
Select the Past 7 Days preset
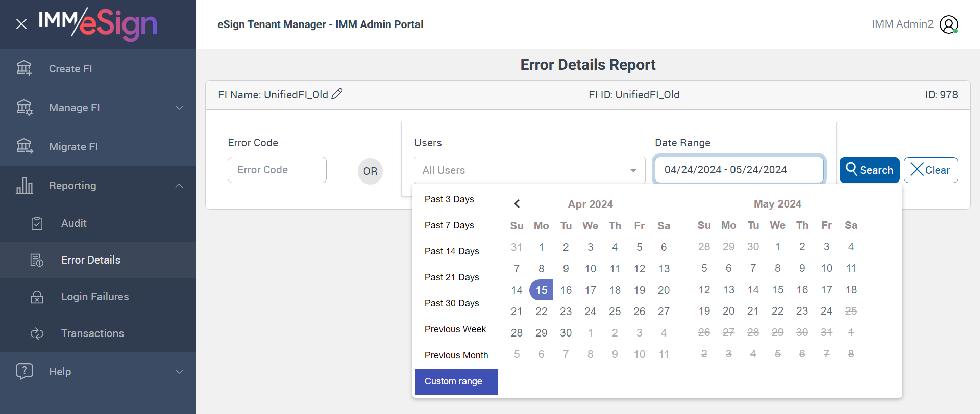coord(449,225)
